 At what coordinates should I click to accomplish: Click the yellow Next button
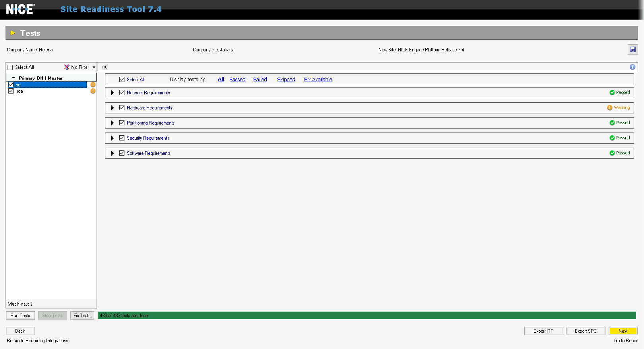[623, 331]
